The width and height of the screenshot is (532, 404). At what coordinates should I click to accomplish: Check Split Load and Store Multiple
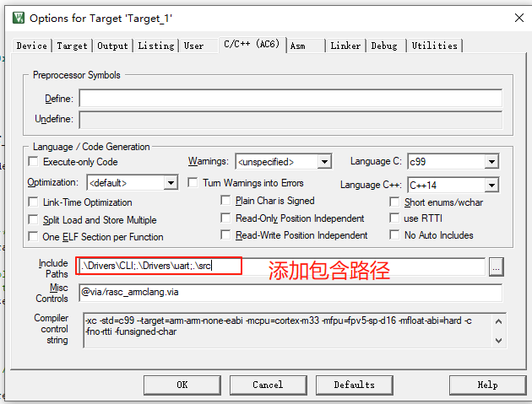tap(33, 219)
